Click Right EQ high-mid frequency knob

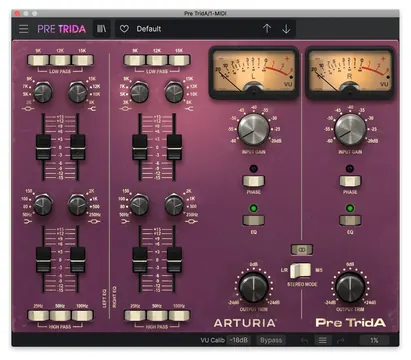[x=140, y=93]
